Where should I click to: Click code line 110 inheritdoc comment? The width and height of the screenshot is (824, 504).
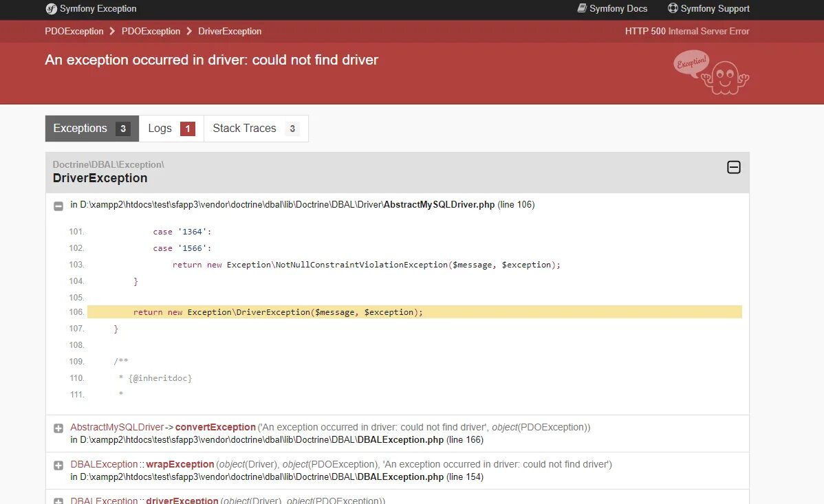click(155, 378)
